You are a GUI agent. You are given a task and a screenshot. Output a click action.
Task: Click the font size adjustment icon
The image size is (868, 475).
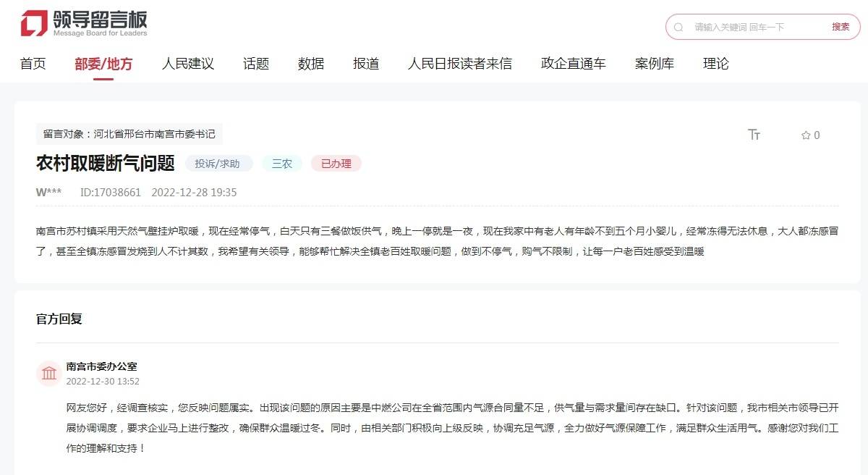(x=754, y=135)
